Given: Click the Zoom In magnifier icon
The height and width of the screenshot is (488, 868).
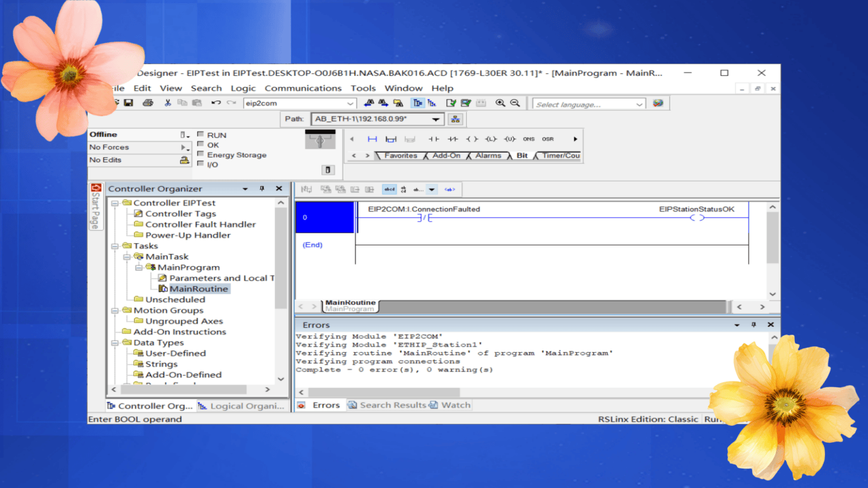Looking at the screenshot, I should click(x=500, y=103).
